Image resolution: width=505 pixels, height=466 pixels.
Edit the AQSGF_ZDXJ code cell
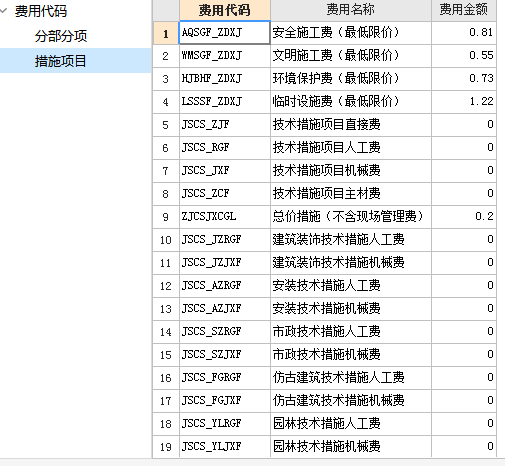tap(224, 33)
